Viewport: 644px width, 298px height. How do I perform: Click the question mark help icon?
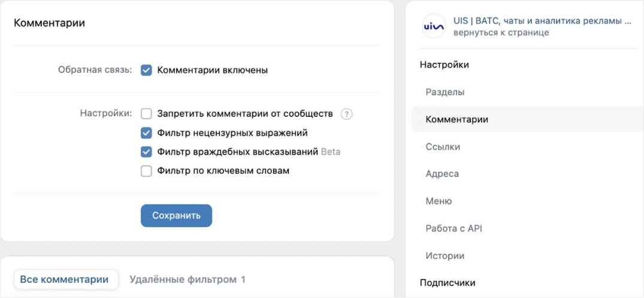[347, 114]
